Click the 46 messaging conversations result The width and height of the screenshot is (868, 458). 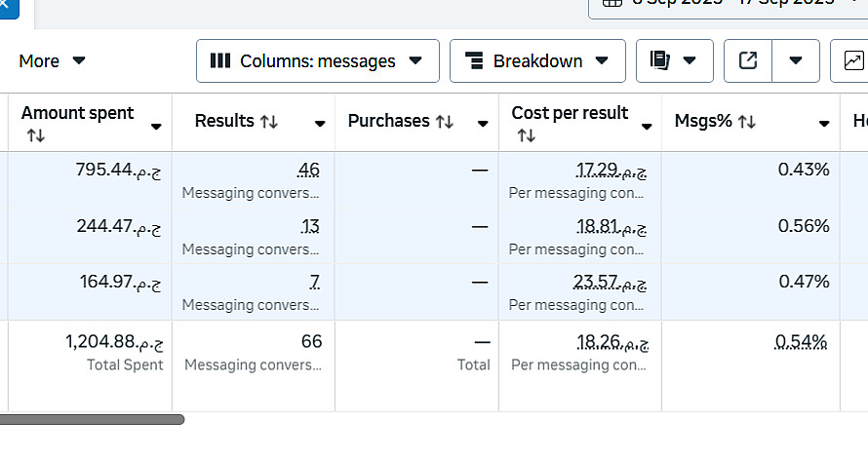[x=308, y=171]
